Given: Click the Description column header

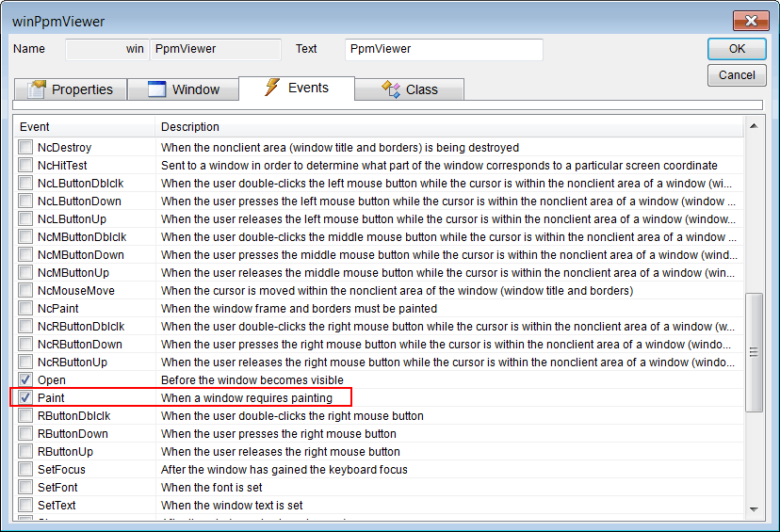Looking at the screenshot, I should pyautogui.click(x=449, y=127).
